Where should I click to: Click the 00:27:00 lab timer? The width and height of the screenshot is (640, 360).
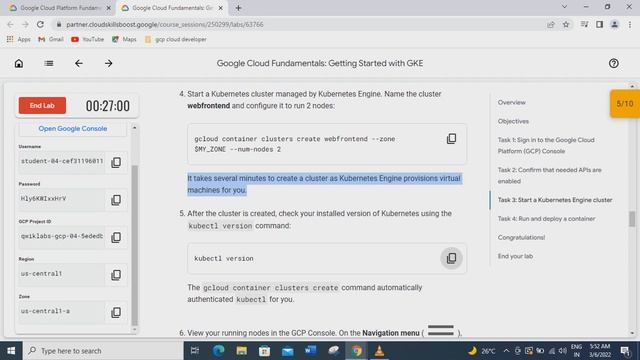click(108, 106)
